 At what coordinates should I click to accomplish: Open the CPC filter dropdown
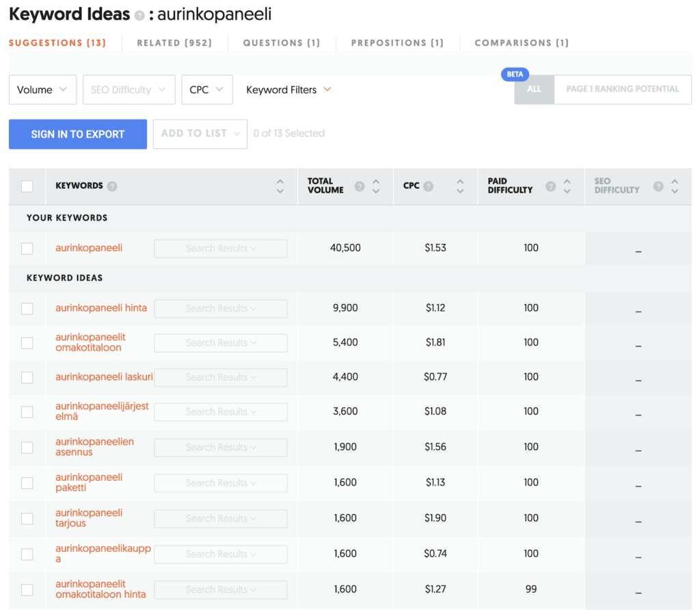point(206,89)
